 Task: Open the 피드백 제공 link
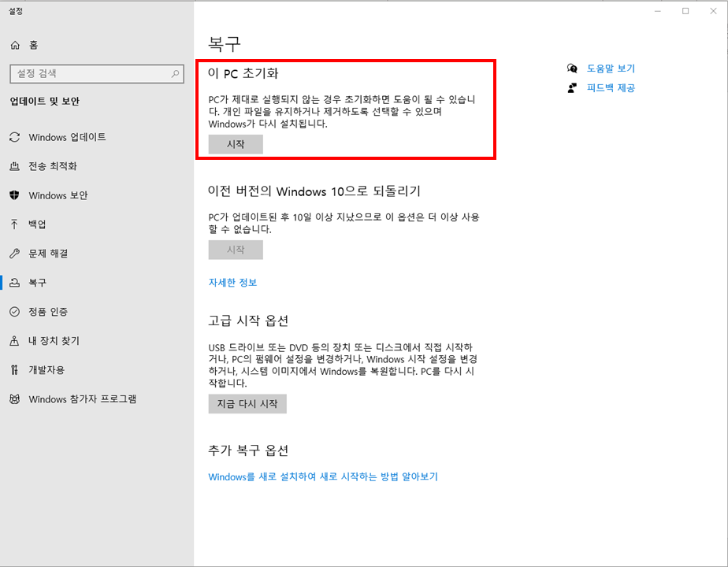coord(611,88)
